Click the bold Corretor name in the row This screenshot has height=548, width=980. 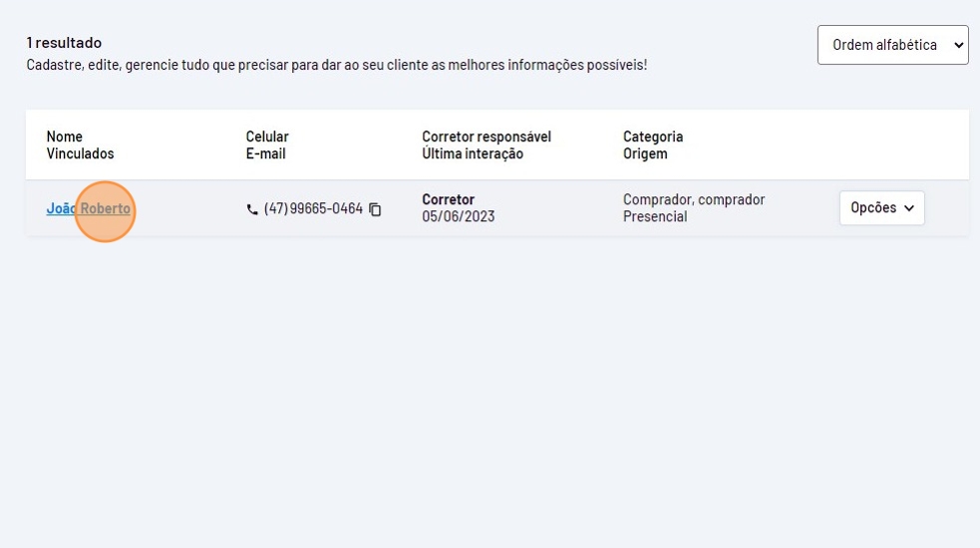[x=448, y=199]
